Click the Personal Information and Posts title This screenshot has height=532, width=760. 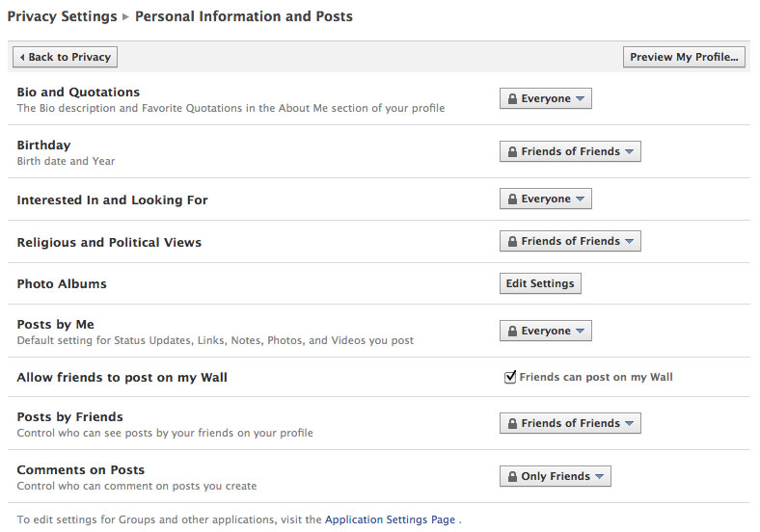(x=244, y=16)
